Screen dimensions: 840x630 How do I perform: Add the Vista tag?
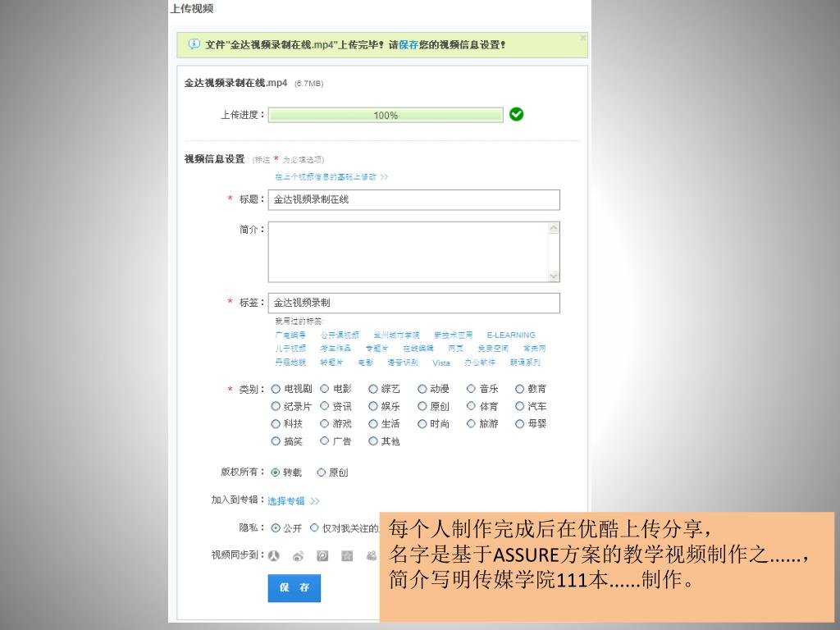pyautogui.click(x=441, y=363)
